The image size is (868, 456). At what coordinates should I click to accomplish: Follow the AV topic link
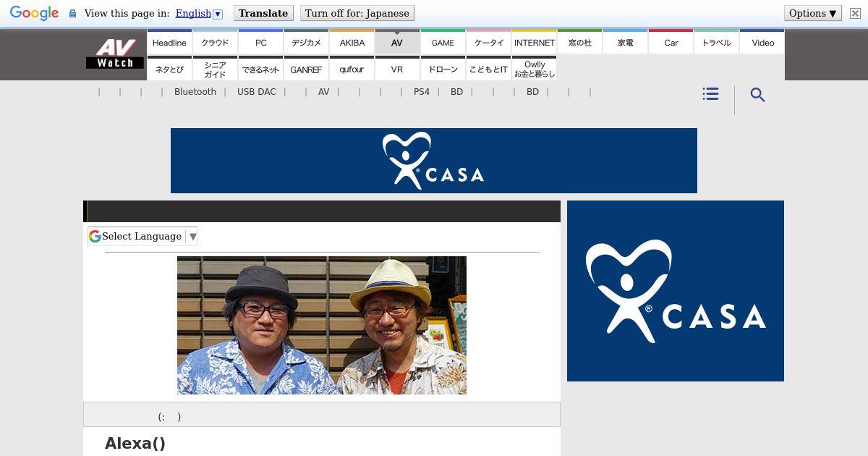tap(324, 92)
